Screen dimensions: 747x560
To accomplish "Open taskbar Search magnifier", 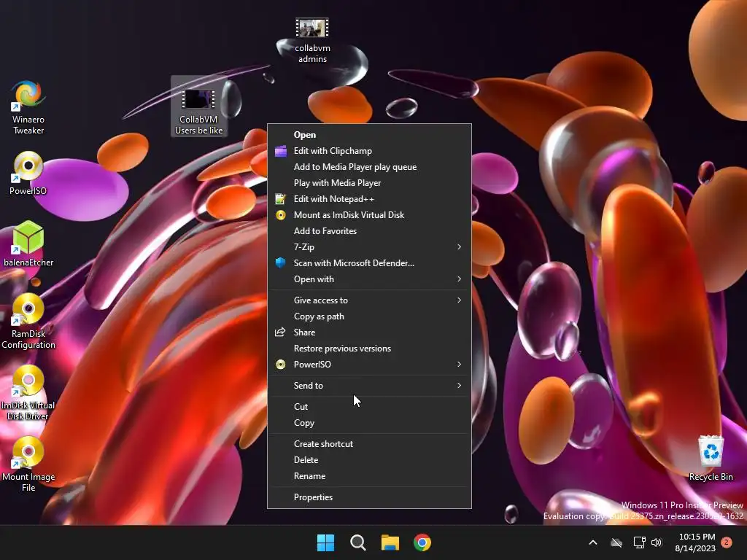I will click(357, 542).
